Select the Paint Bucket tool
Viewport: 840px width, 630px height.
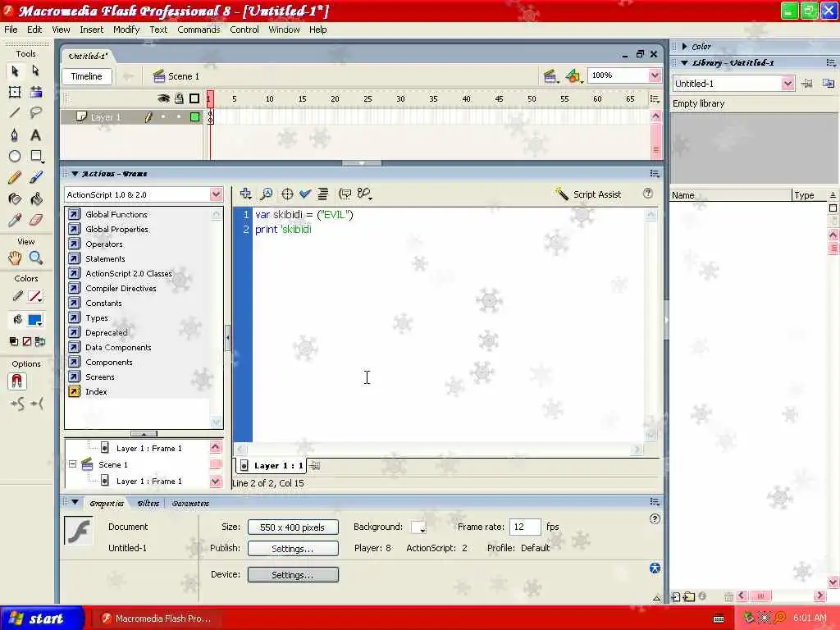pos(36,199)
